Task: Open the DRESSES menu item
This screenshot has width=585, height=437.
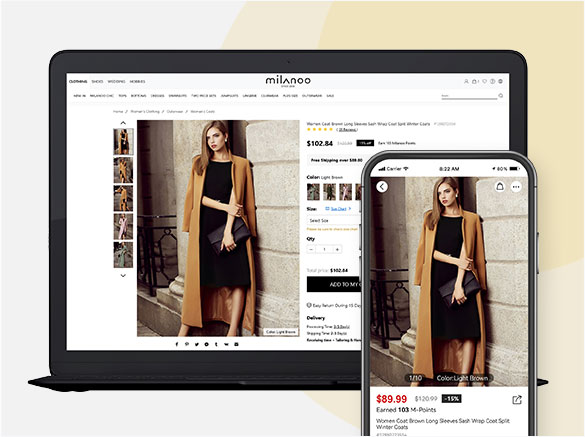Action: tap(157, 96)
